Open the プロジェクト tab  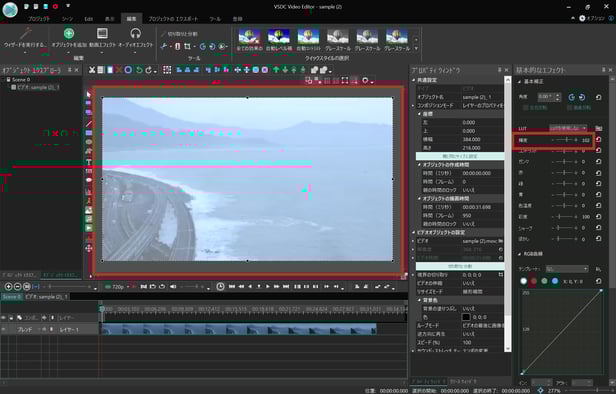tap(39, 18)
